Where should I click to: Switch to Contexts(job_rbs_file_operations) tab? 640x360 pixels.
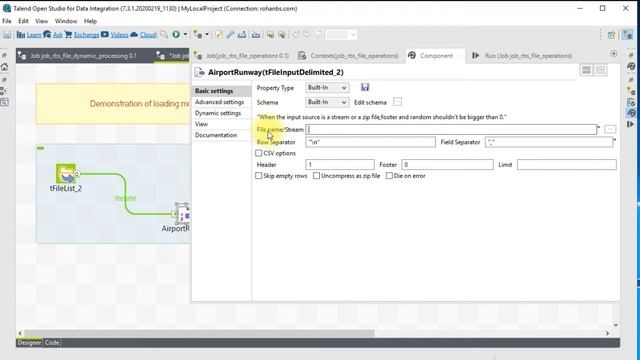pyautogui.click(x=349, y=56)
